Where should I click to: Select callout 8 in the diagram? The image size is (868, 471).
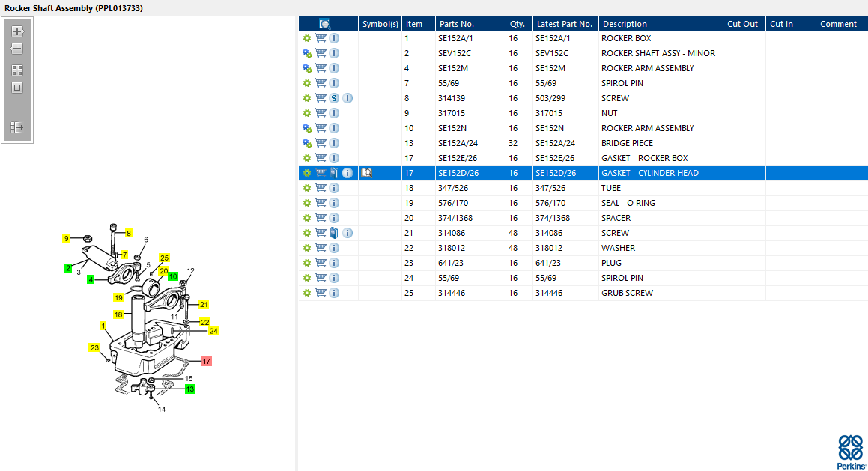[128, 233]
